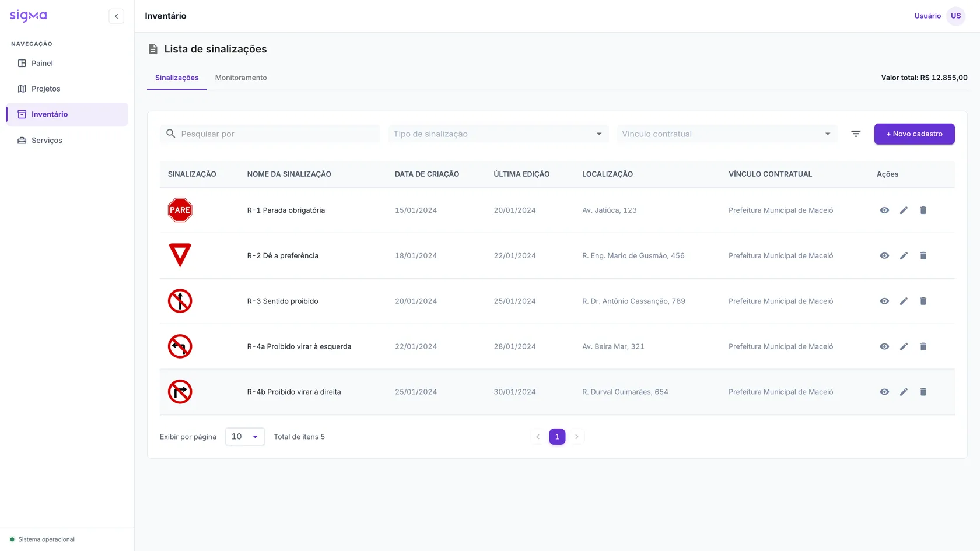Click the Sentido proibido sign icon
The height and width of the screenshot is (551, 980).
point(180,301)
